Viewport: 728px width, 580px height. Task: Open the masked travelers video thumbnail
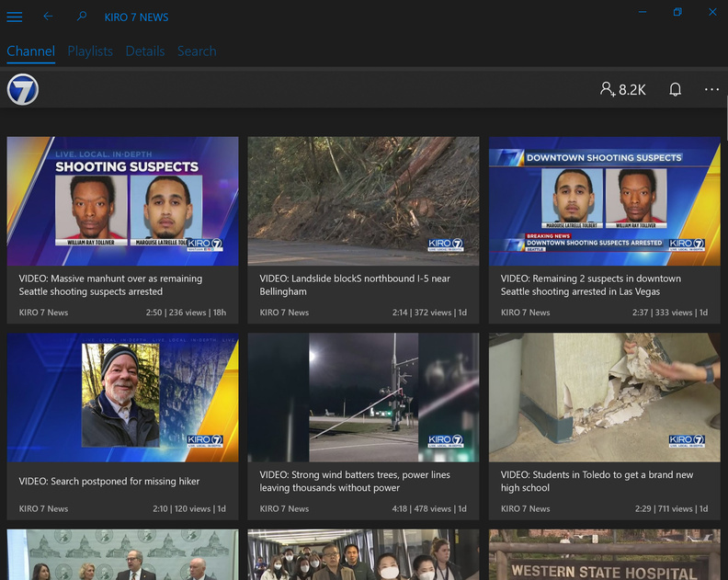(363, 554)
